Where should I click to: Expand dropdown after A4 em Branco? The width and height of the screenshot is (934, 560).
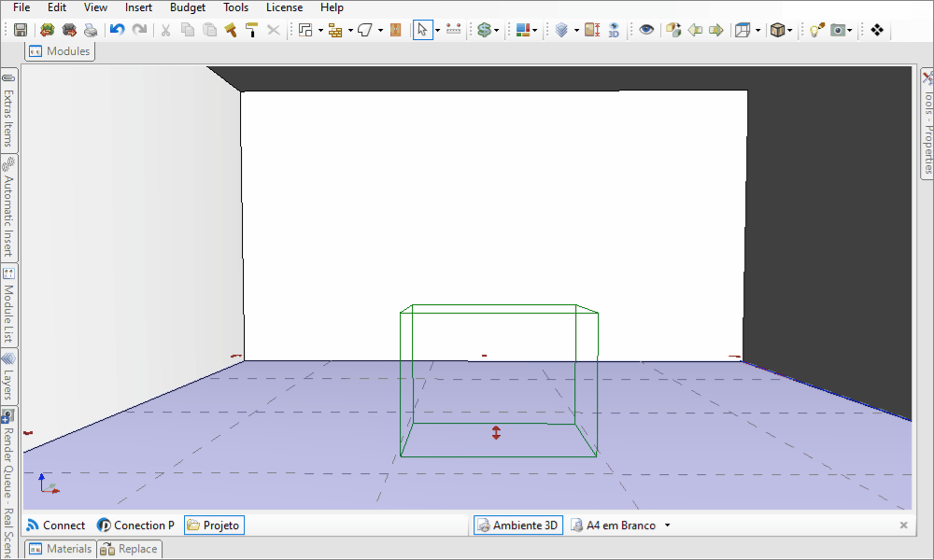point(667,525)
